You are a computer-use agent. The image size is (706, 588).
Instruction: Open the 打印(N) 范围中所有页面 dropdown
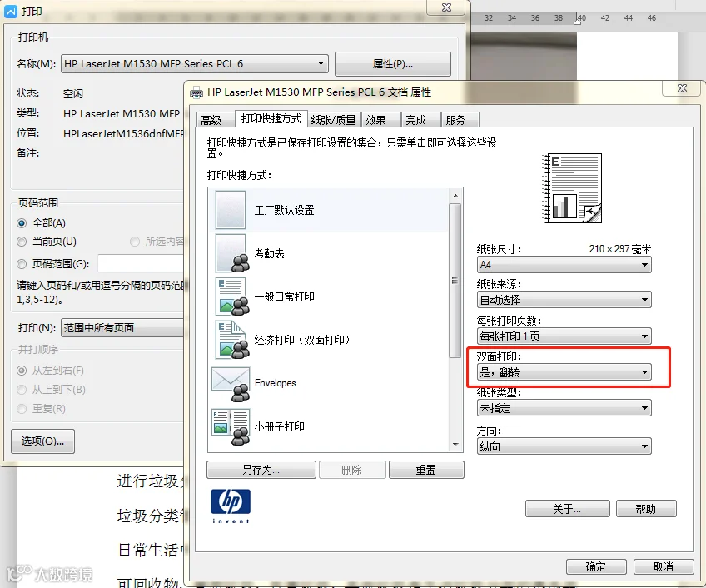122,327
